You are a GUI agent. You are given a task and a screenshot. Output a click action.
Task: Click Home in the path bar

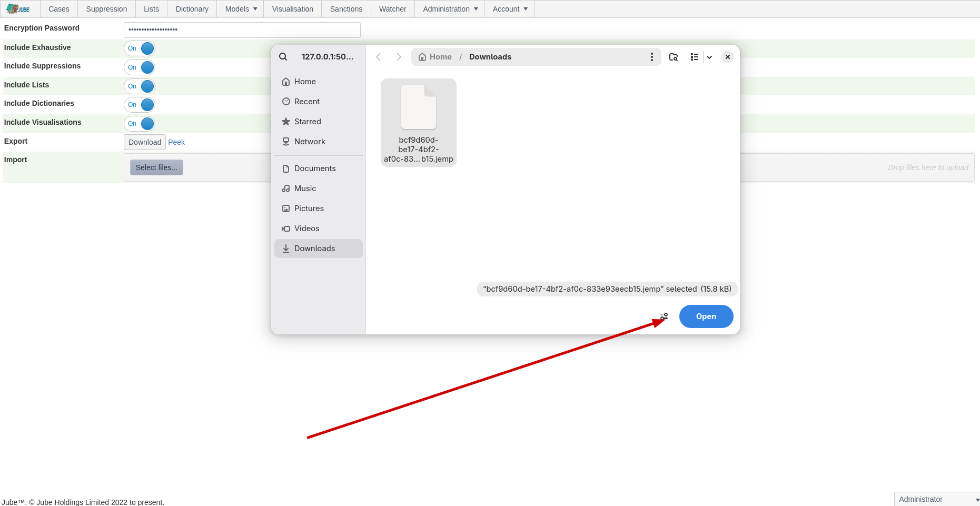[435, 57]
